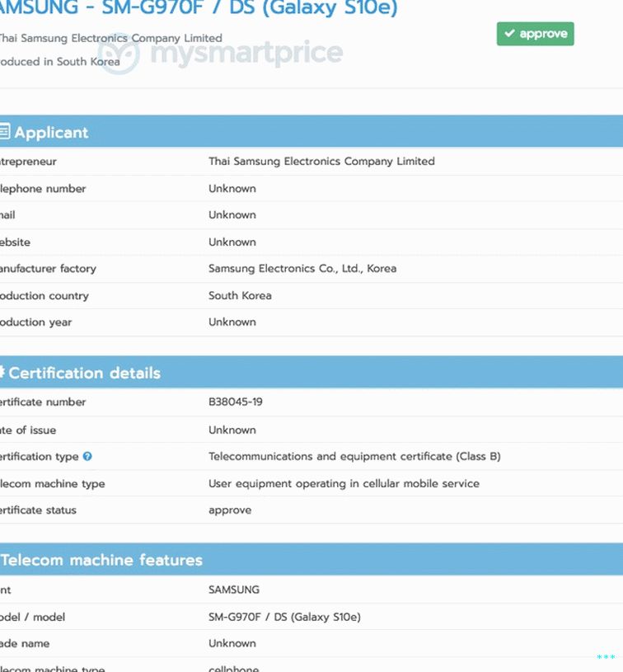623x672 pixels.
Task: Click the 'production country' row label
Action: click(44, 296)
